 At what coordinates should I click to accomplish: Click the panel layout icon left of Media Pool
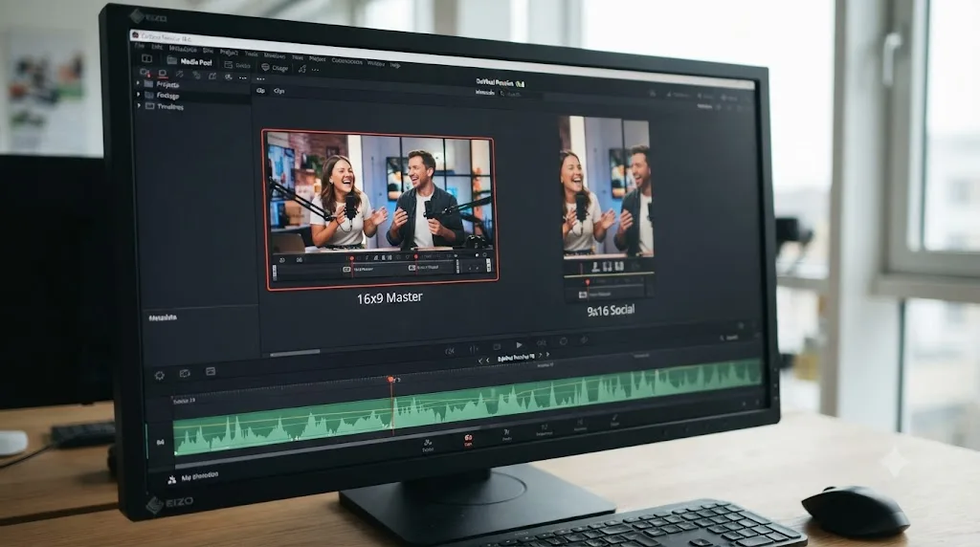pos(146,58)
